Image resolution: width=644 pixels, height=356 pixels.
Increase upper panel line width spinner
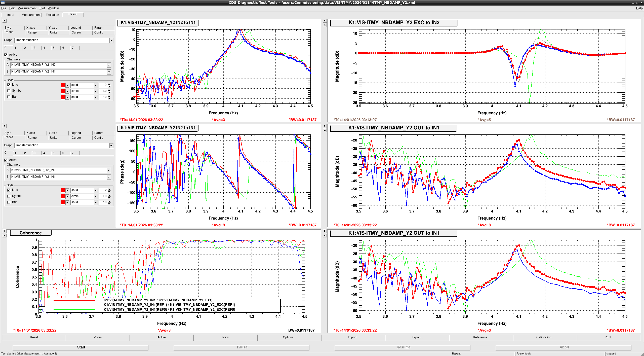tap(109, 84)
